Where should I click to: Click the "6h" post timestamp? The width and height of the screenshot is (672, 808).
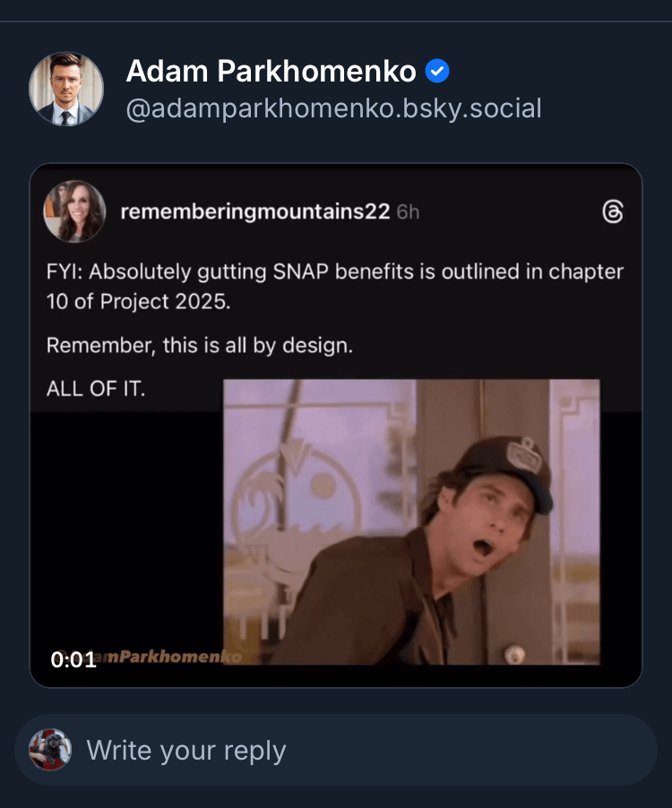coord(408,212)
